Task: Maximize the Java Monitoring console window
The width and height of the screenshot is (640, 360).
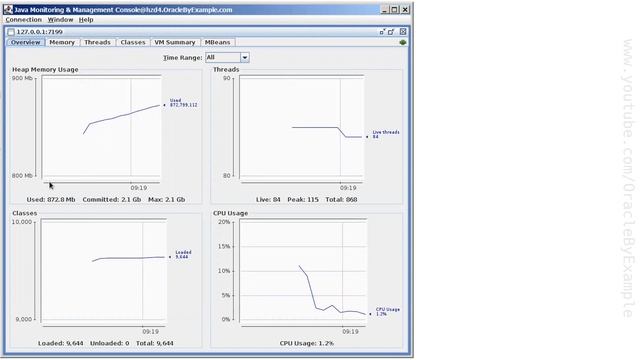Action: pyautogui.click(x=394, y=9)
